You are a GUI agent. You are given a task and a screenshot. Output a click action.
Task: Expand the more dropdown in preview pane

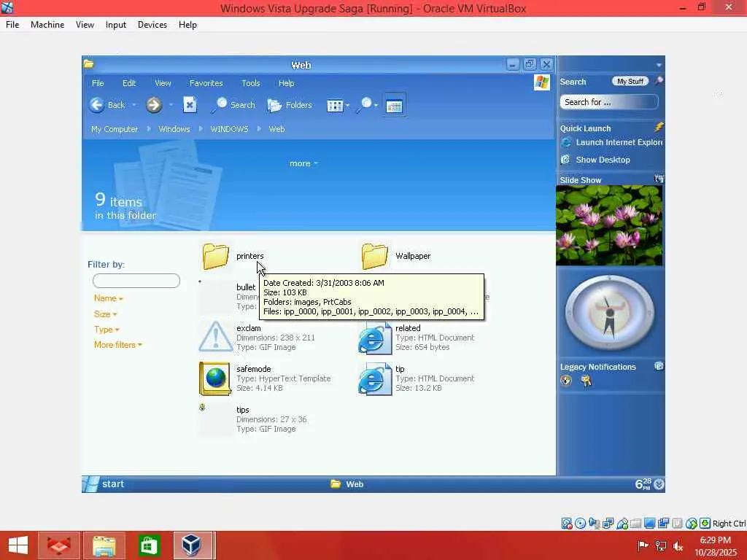click(303, 163)
